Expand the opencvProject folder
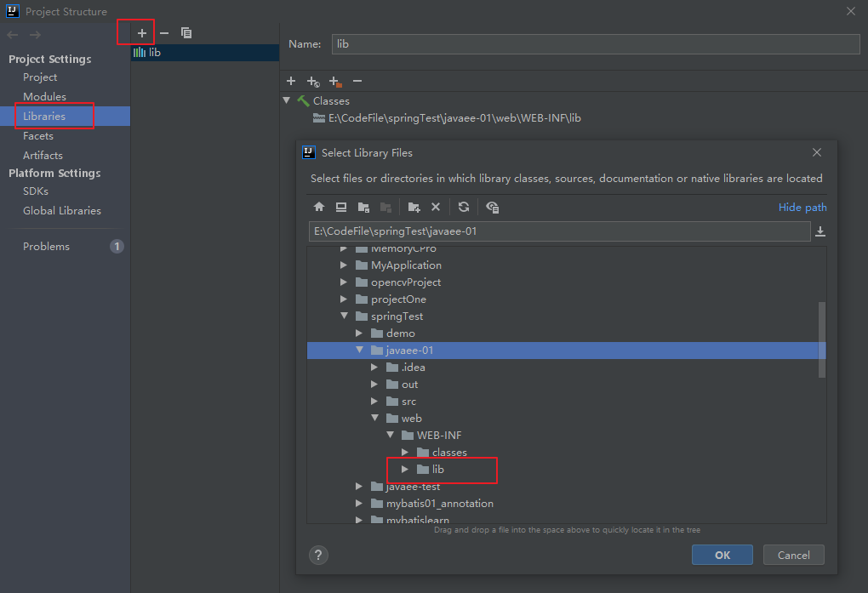868x593 pixels. 344,282
